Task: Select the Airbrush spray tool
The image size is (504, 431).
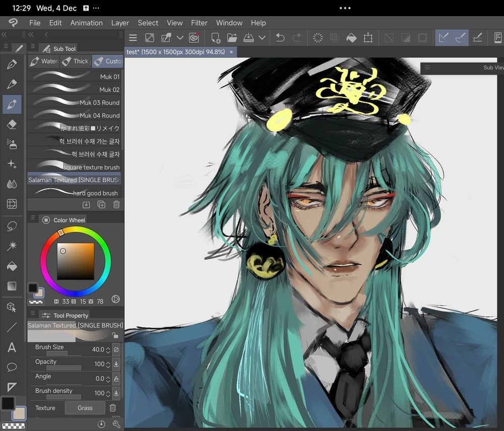Action: [12, 144]
